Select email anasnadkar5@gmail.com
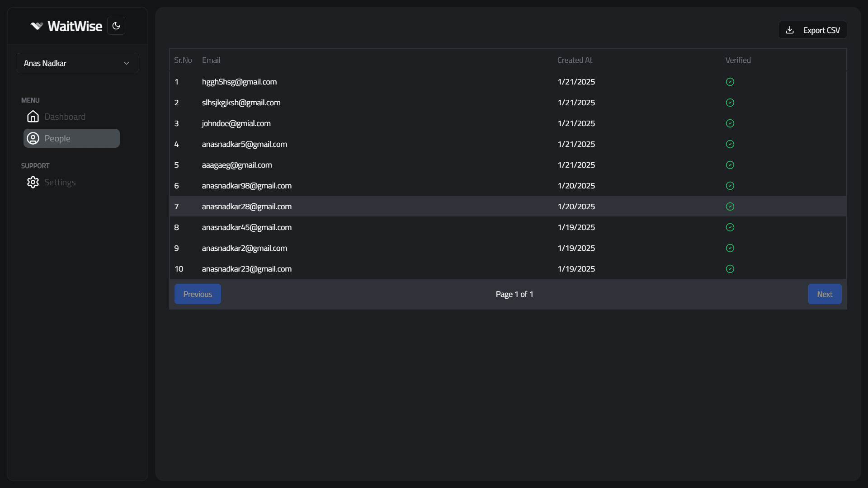This screenshot has width=868, height=488. coord(244,144)
